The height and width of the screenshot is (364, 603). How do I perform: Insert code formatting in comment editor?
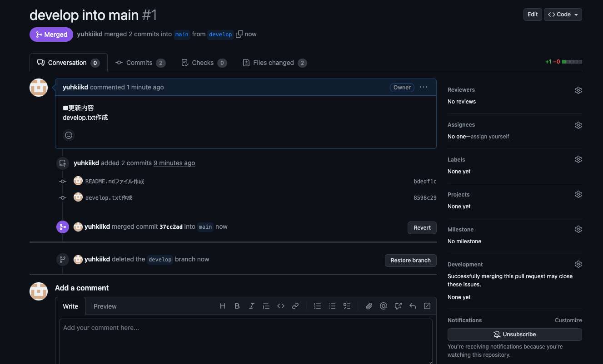(281, 306)
